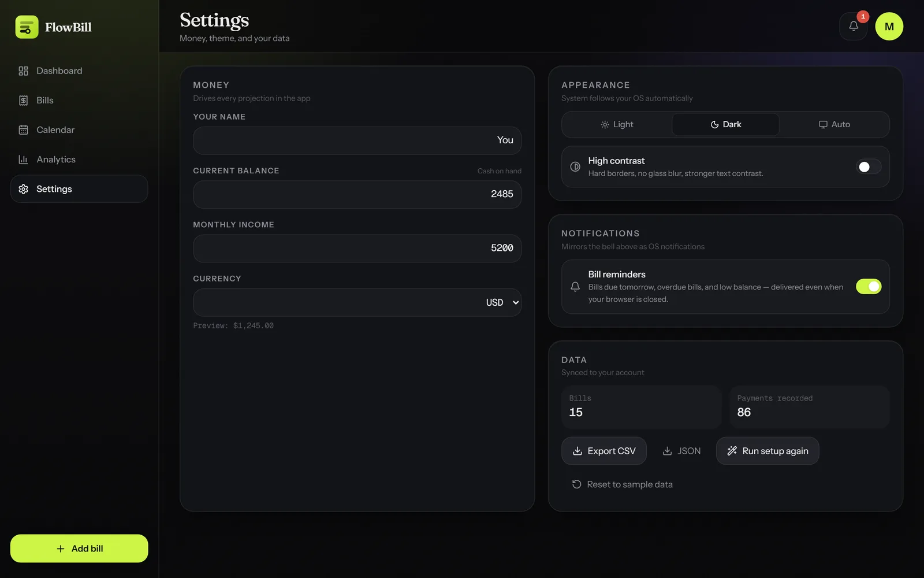Click the Settings page title
The image size is (924, 578).
[214, 20]
